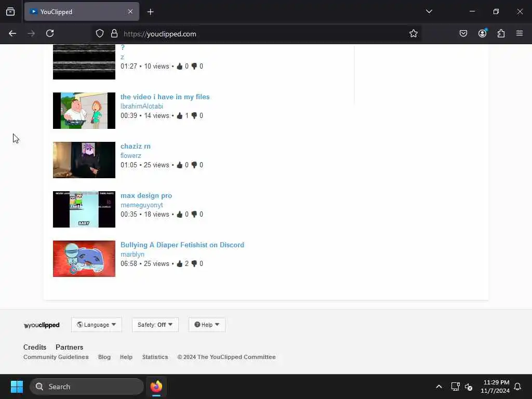Click thumbs-down icon on memeguyonyt video
Image resolution: width=532 pixels, height=399 pixels.
click(194, 215)
